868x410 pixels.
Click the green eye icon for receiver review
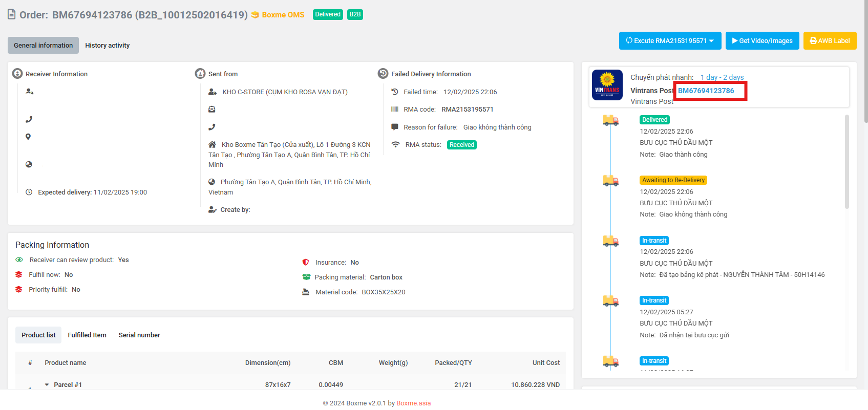pos(19,260)
